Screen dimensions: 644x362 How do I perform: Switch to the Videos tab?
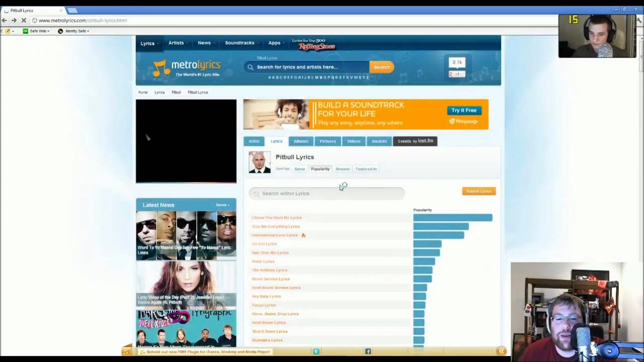(x=354, y=141)
